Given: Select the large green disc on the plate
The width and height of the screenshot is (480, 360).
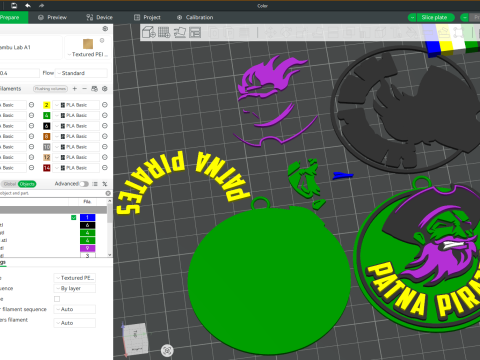Looking at the screenshot, I should tap(269, 282).
